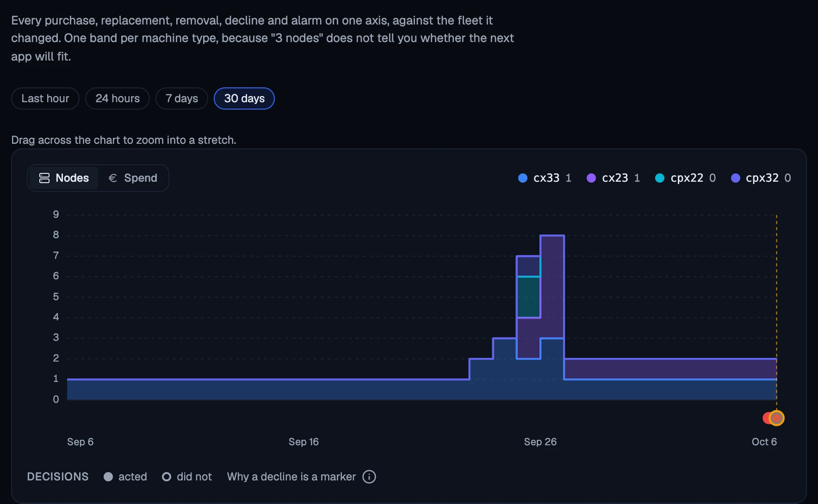
Task: Select the 24 hours range
Action: tap(118, 98)
